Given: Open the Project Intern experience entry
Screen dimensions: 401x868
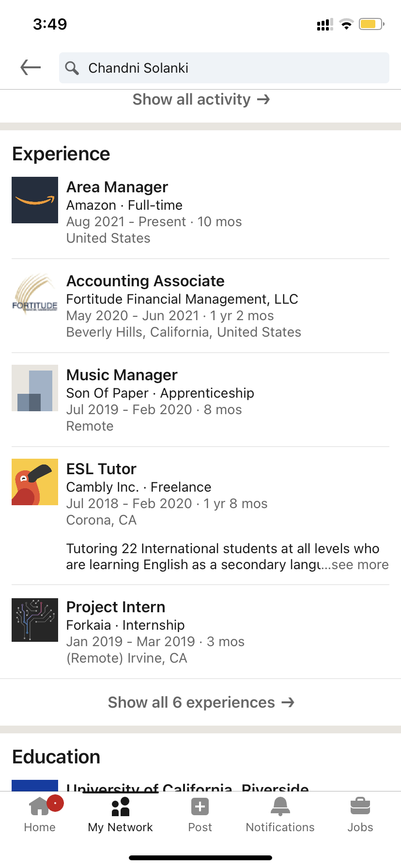Looking at the screenshot, I should [200, 632].
